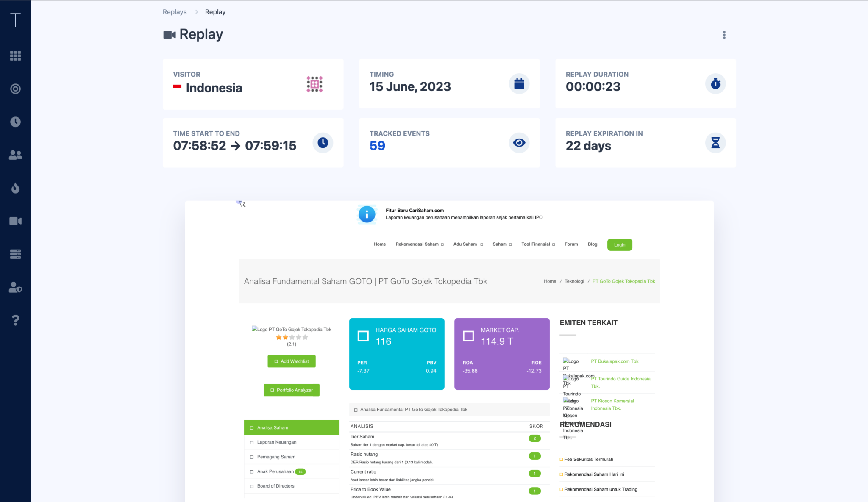This screenshot has width=868, height=502.
Task: Open the dashboard grid icon in sidebar
Action: pyautogui.click(x=15, y=56)
